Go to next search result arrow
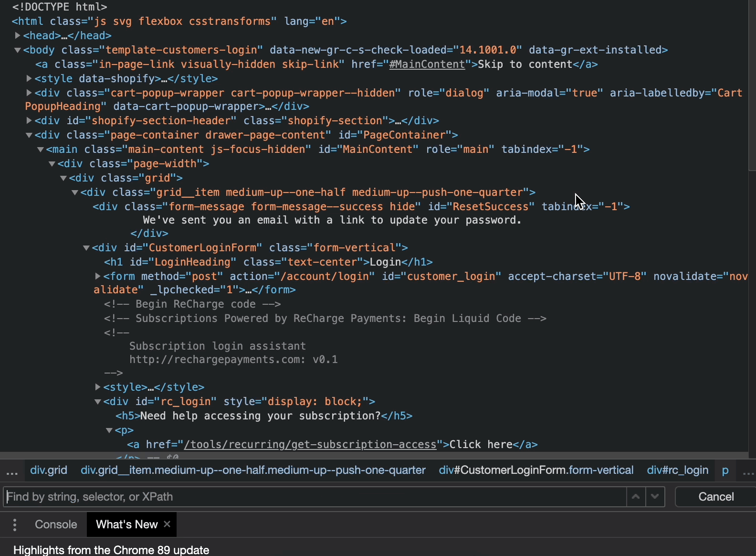 (x=655, y=497)
